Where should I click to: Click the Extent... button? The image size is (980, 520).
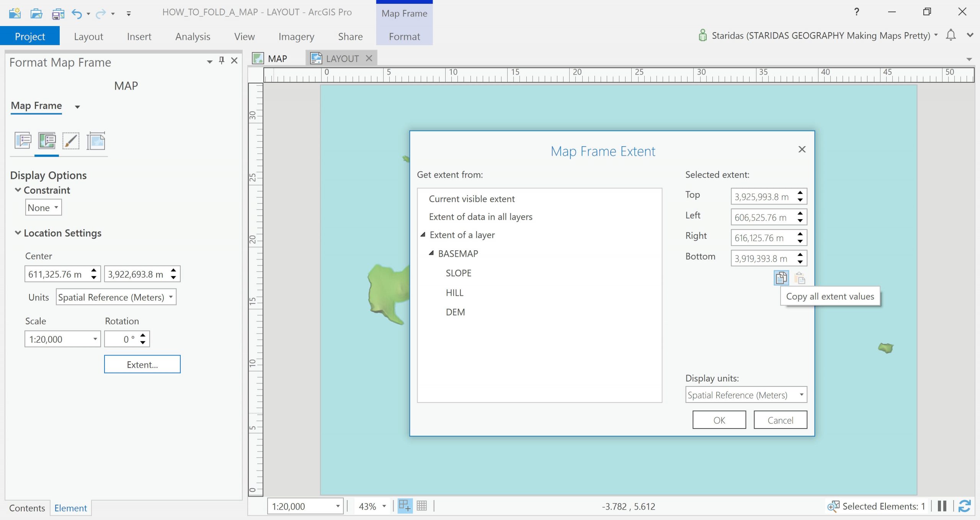click(142, 364)
